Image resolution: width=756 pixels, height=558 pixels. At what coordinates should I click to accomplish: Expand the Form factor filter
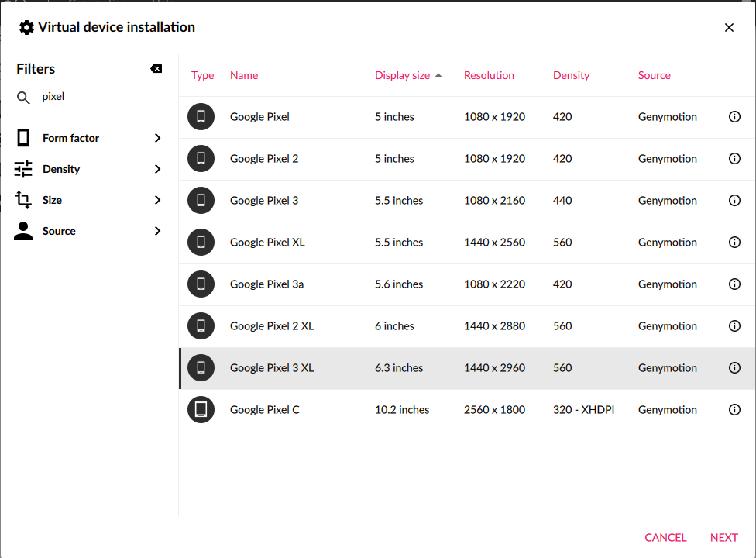tap(157, 138)
